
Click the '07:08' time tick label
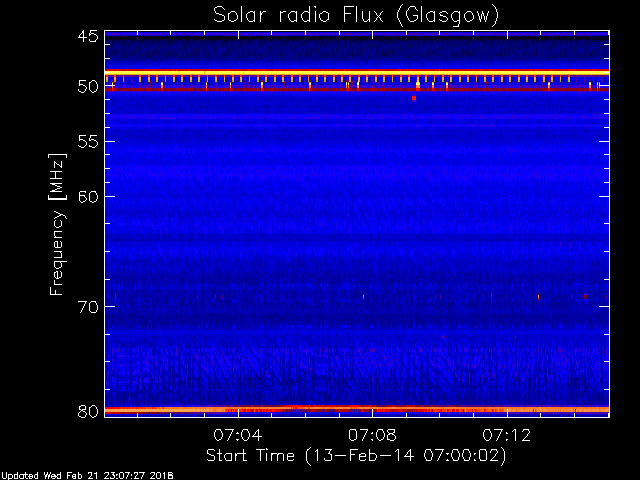[x=372, y=435]
